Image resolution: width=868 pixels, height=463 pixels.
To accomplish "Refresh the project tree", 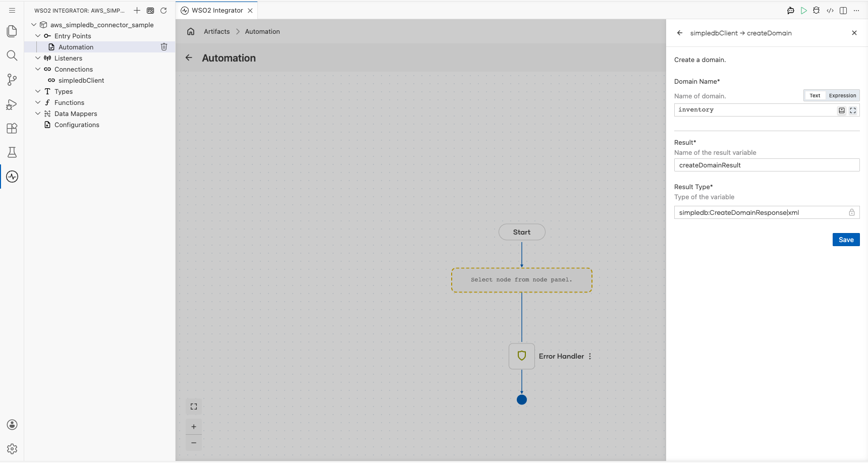I will coord(164,10).
